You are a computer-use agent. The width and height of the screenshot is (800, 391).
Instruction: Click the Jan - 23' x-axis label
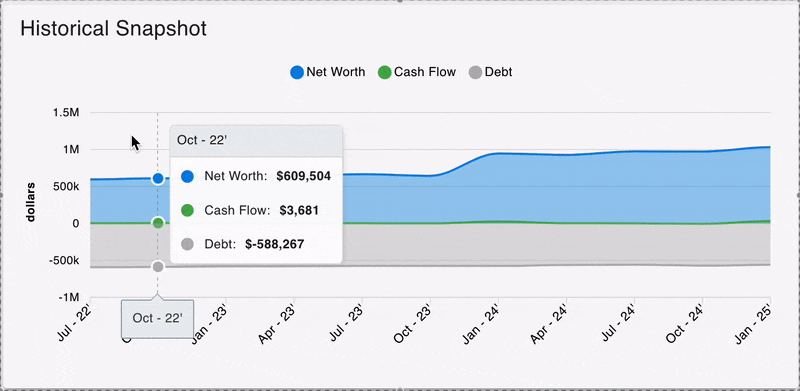pyautogui.click(x=209, y=324)
